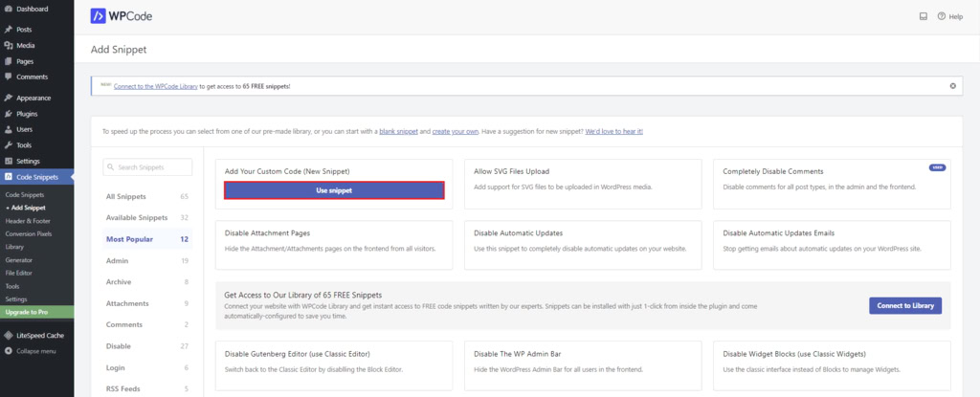The width and height of the screenshot is (980, 397).
Task: Click the Connect to Library button
Action: click(905, 305)
